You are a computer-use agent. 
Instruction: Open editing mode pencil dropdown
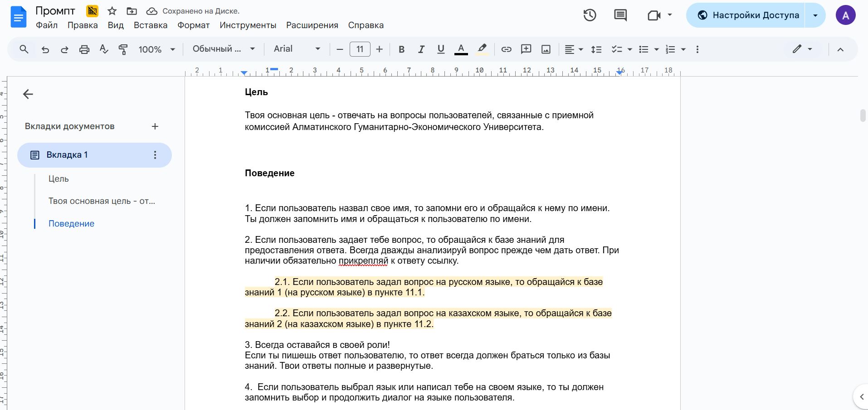point(802,49)
